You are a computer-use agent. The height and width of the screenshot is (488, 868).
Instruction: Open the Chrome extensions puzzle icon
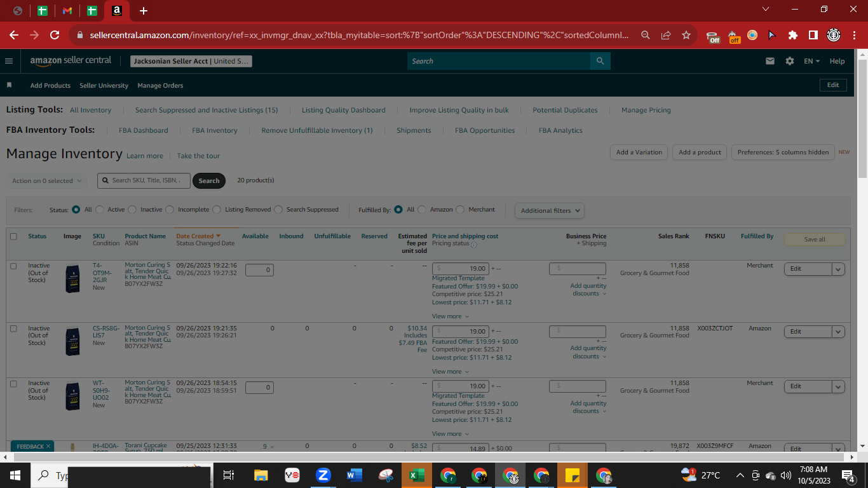coord(793,35)
